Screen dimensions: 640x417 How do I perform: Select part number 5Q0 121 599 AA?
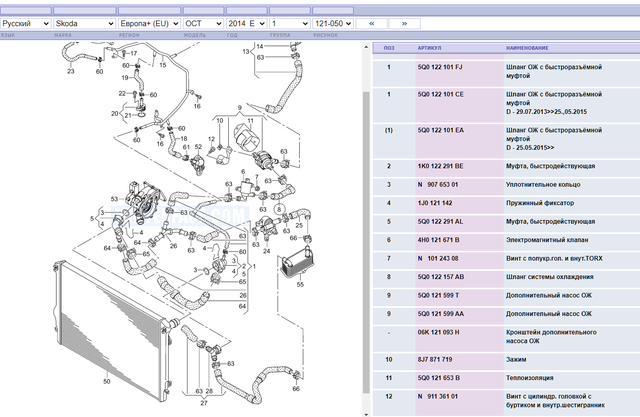pos(441,314)
